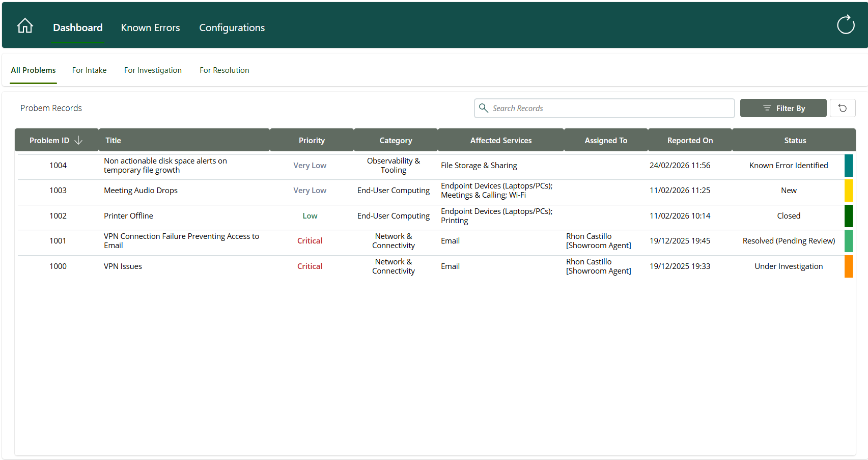Show the For Investigation problems tab
This screenshot has width=868, height=460.
[x=153, y=70]
